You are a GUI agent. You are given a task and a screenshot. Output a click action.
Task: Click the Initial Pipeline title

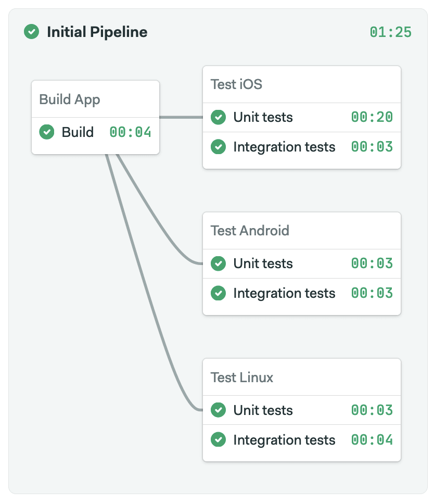[97, 32]
